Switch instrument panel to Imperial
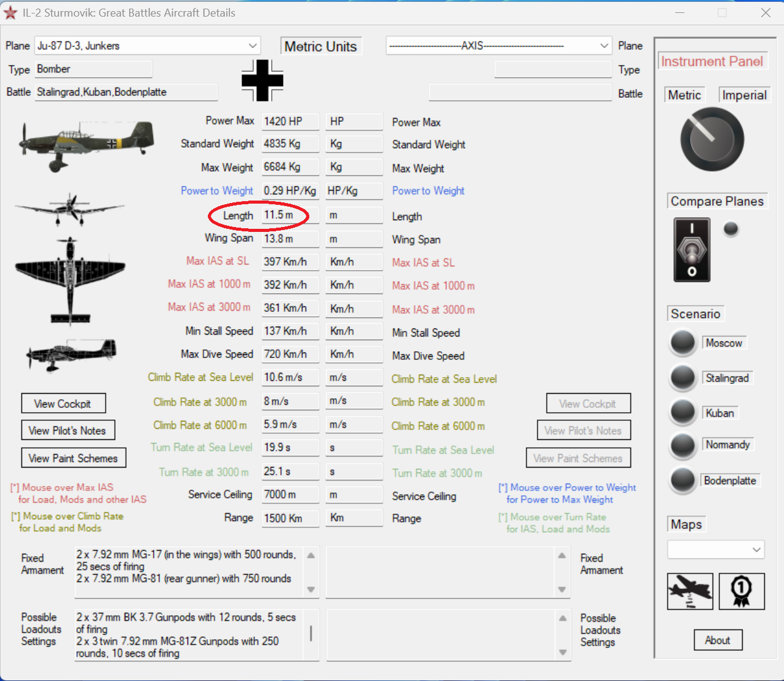The width and height of the screenshot is (784, 681). click(744, 95)
